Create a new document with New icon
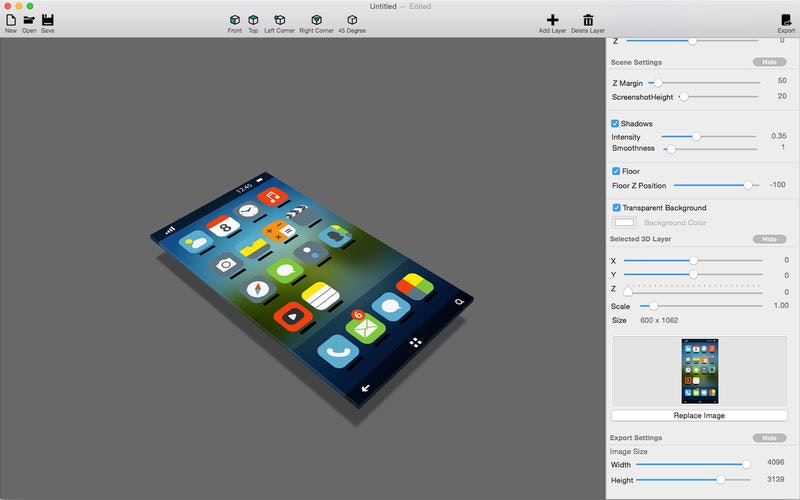 click(11, 23)
